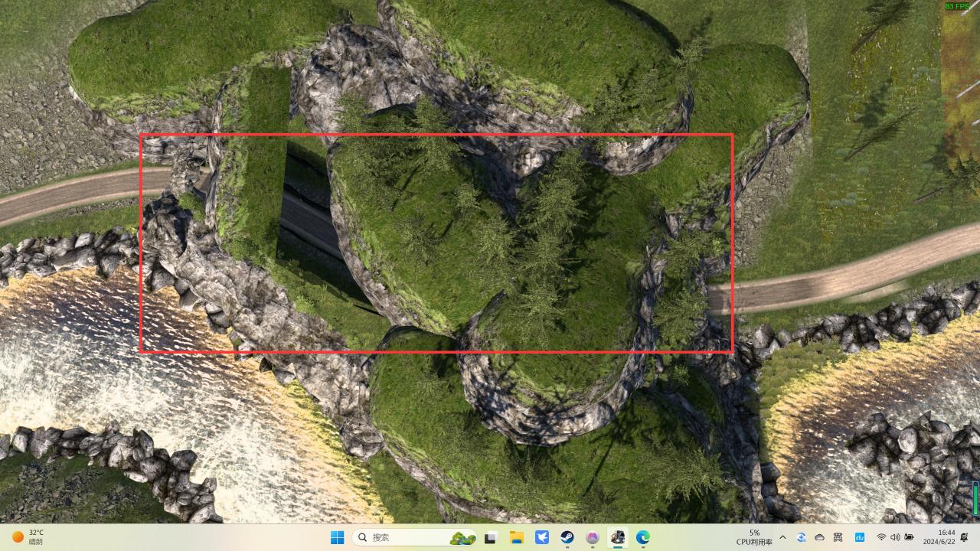
Task: Launch File Explorer from the taskbar
Action: coord(517,537)
